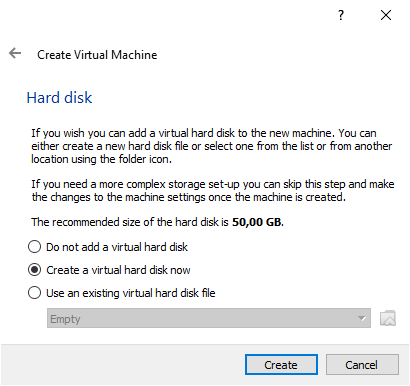Click the bold 50,00 GB recommended size text
Screen dimensions: 410x386
(x=258, y=222)
